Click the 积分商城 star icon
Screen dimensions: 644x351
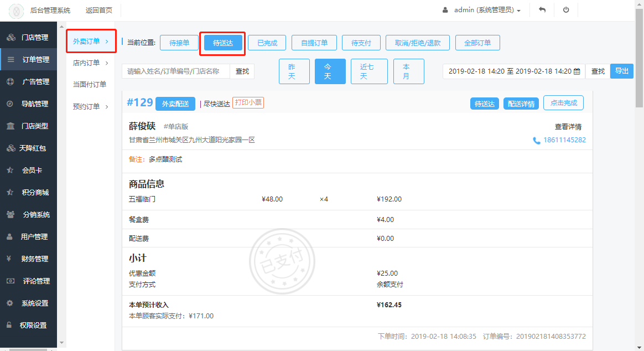coord(11,192)
